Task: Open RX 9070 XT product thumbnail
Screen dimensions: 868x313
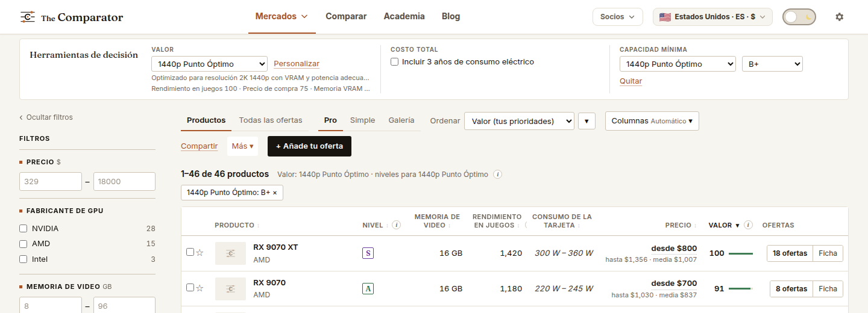Action: 230,253
